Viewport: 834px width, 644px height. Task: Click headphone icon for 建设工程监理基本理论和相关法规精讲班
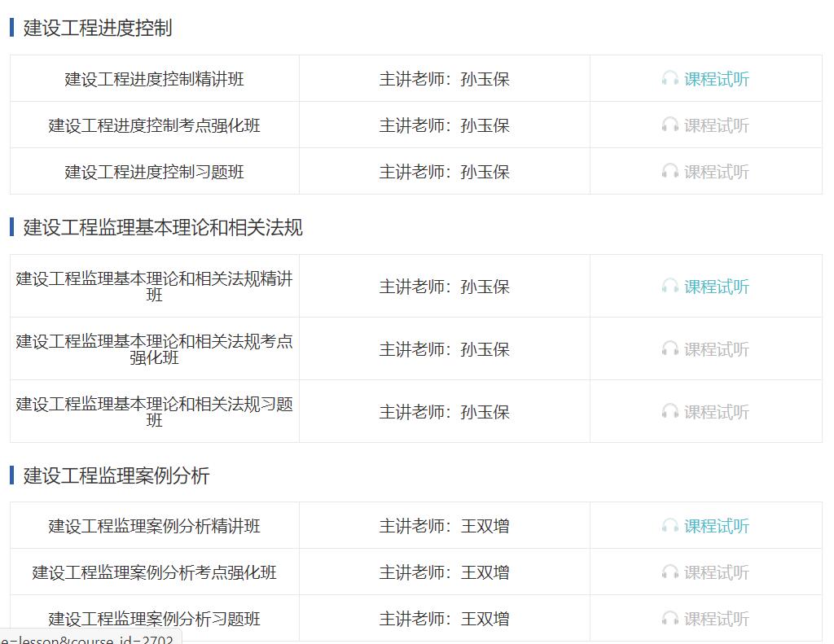pyautogui.click(x=671, y=287)
